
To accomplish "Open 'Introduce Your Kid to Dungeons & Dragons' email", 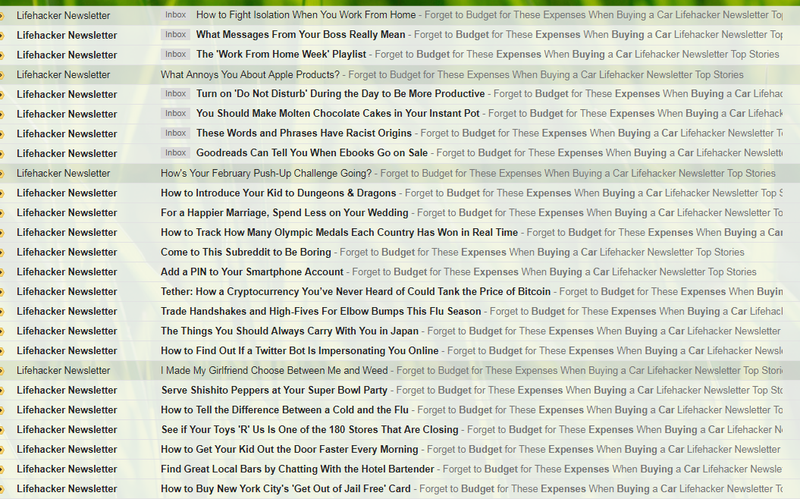I will click(x=278, y=193).
